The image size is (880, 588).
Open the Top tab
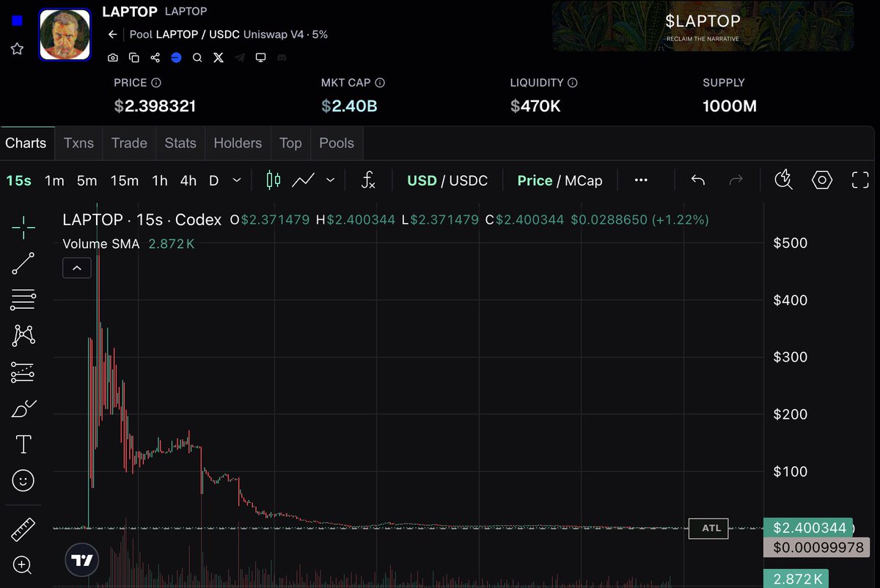pos(290,143)
